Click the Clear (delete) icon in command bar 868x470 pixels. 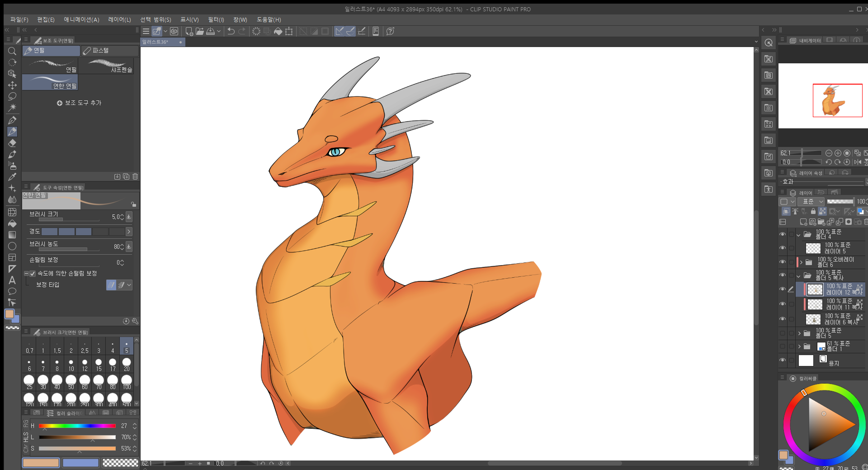[x=256, y=31]
